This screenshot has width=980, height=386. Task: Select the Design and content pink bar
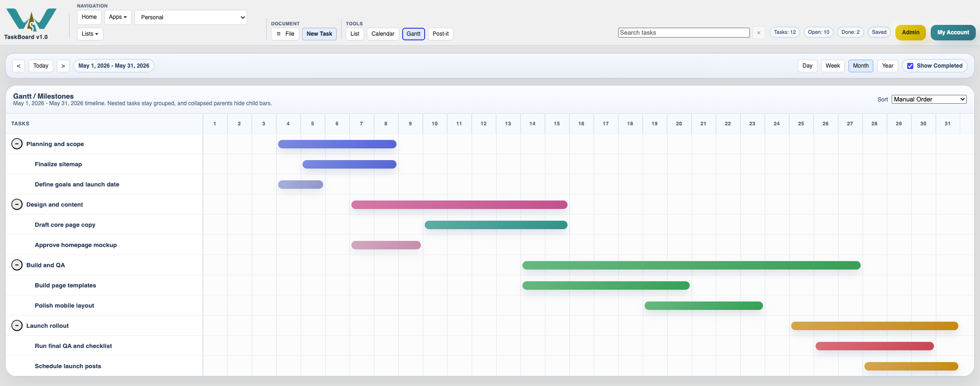[x=459, y=205]
